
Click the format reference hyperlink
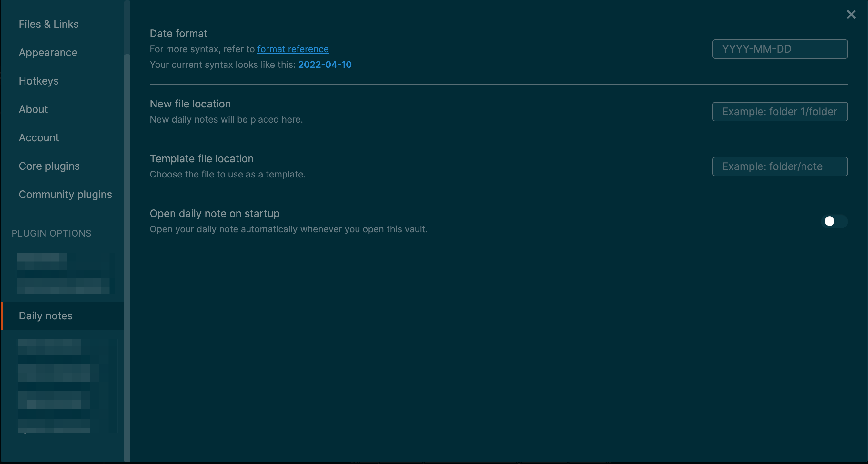coord(293,49)
